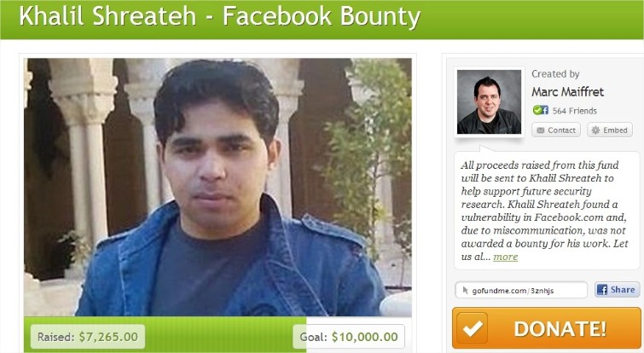The image size is (644, 353).
Task: Click the Raised: $7,265.00 label
Action: pyautogui.click(x=88, y=337)
